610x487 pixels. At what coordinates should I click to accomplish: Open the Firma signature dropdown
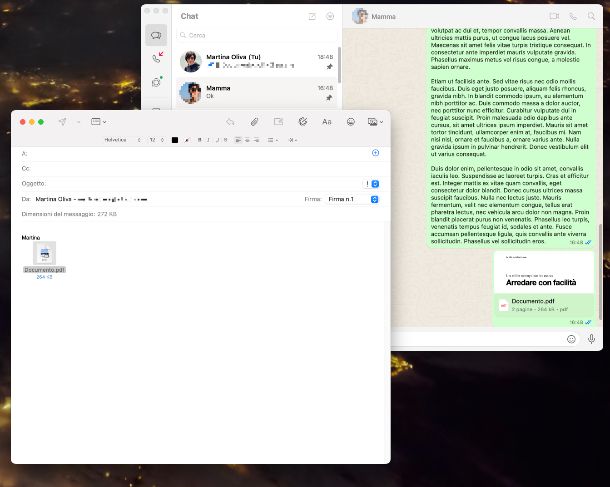pos(374,199)
